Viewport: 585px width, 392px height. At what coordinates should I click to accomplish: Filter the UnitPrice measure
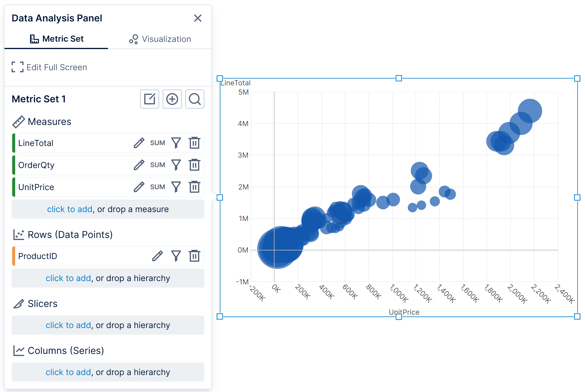[x=176, y=187]
